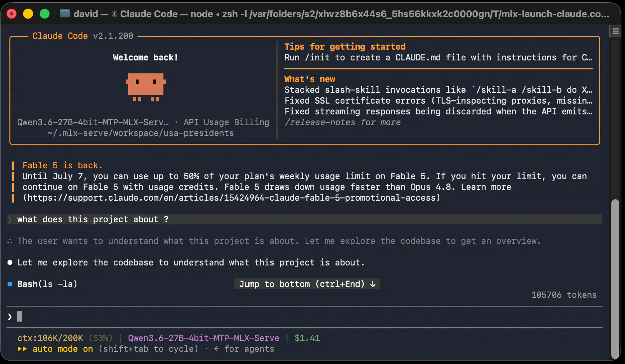Image resolution: width=625 pixels, height=364 pixels.
Task: Click the /release-notes for more text
Action: pyautogui.click(x=342, y=122)
